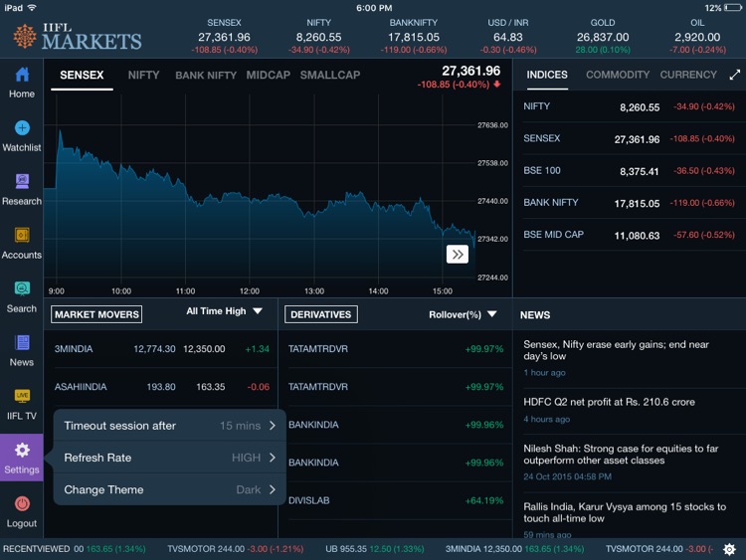Open news 'HDFC Q2 net profit'

(630, 410)
